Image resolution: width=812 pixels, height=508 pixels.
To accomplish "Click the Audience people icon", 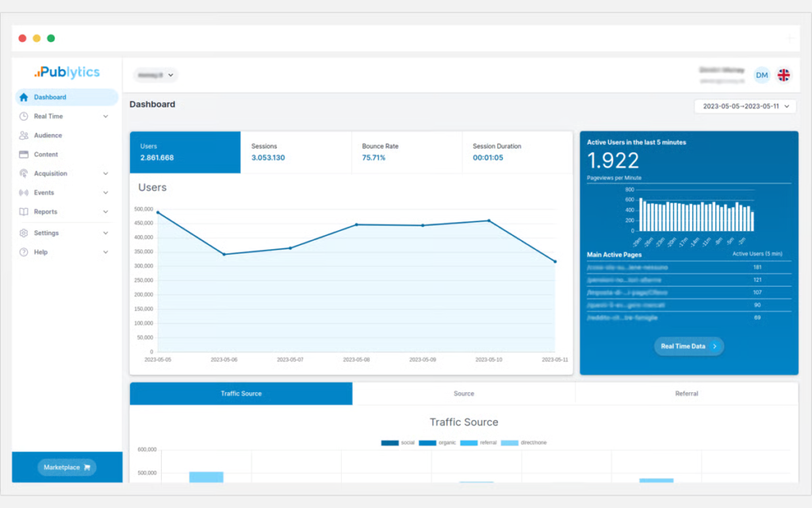I will click(24, 135).
